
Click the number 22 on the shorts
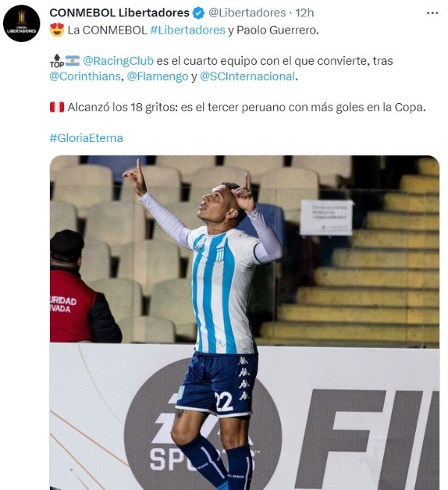(x=224, y=402)
